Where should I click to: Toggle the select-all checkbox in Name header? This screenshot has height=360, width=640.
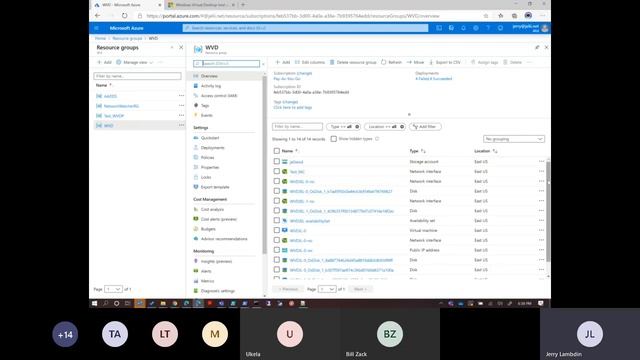tap(277, 151)
